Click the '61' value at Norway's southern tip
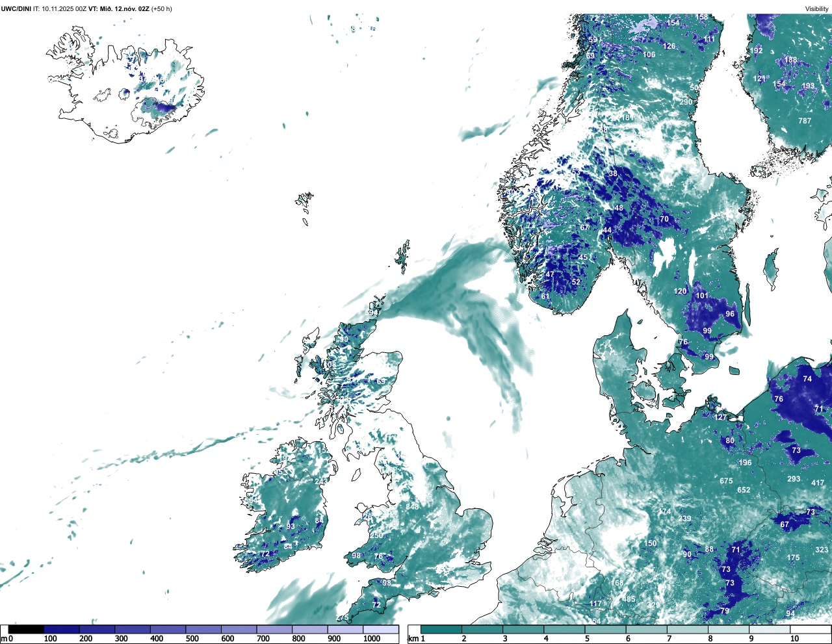The height and width of the screenshot is (644, 832). 545,296
